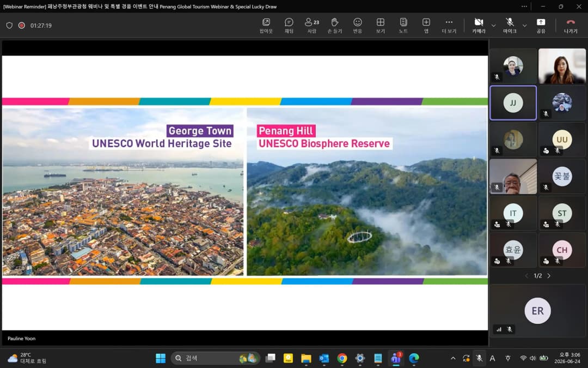Switch to the Microsoft Teams taskbar icon
Image resolution: width=588 pixels, height=368 pixels.
(396, 358)
